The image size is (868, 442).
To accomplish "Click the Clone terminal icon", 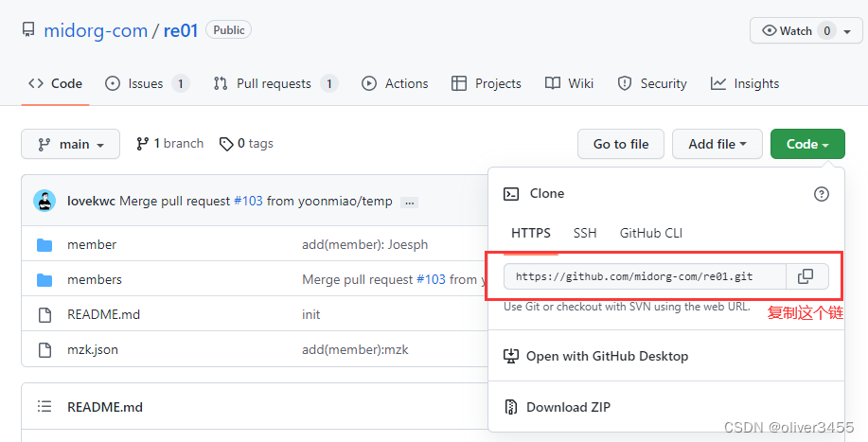I will [x=511, y=194].
